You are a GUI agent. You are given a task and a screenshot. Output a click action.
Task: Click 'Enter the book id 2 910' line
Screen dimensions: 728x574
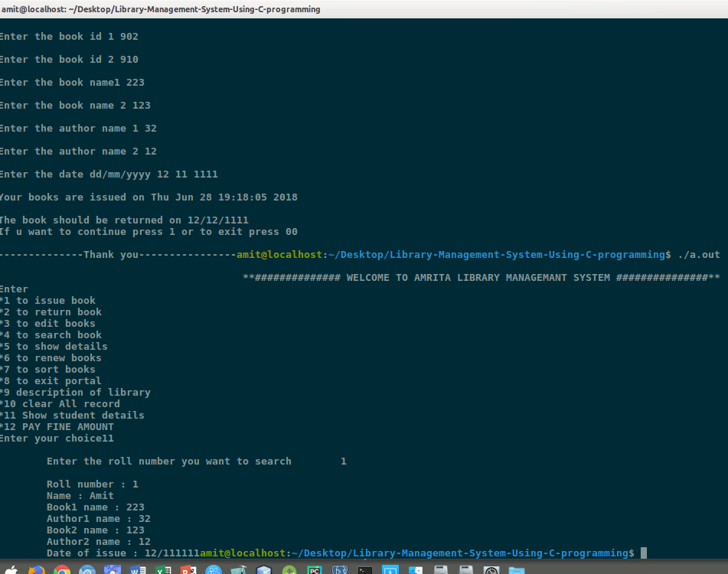(69, 60)
